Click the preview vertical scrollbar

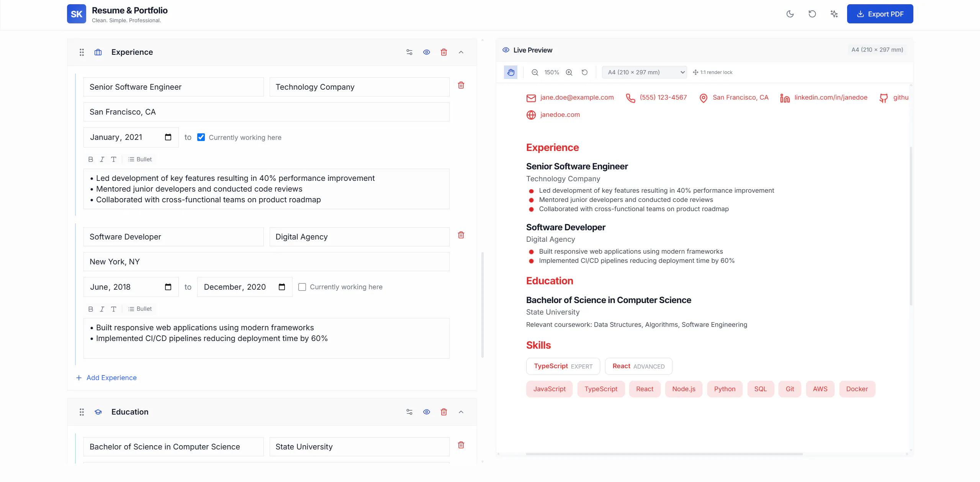click(x=911, y=226)
